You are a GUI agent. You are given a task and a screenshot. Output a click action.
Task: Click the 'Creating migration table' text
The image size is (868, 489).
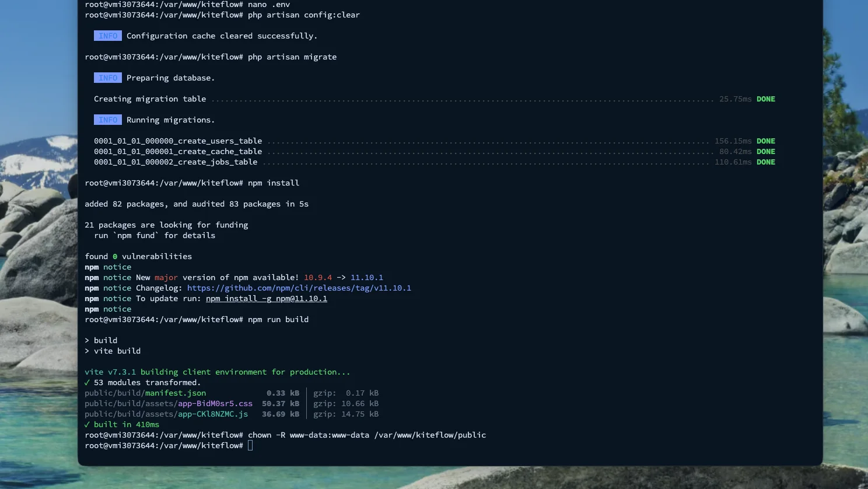[150, 99]
